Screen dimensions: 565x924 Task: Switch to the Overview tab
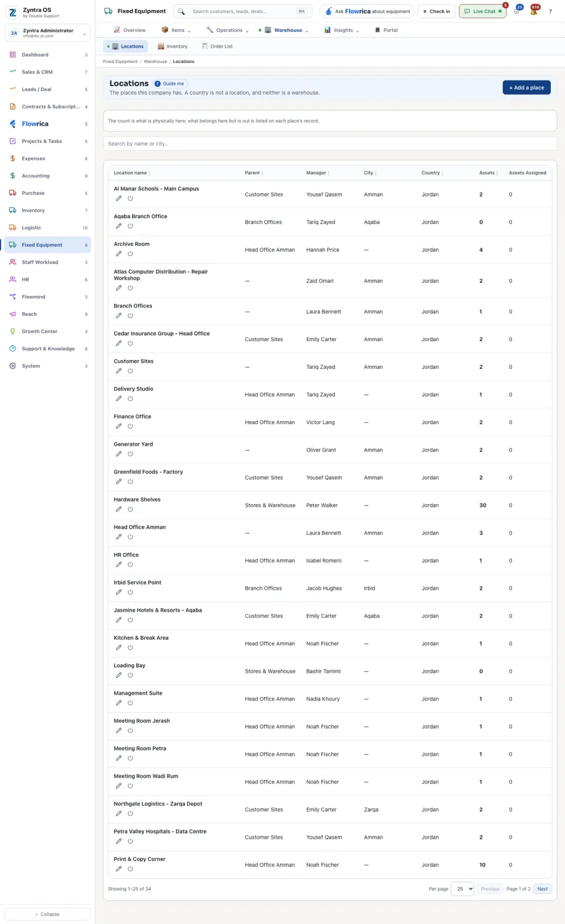(x=129, y=30)
